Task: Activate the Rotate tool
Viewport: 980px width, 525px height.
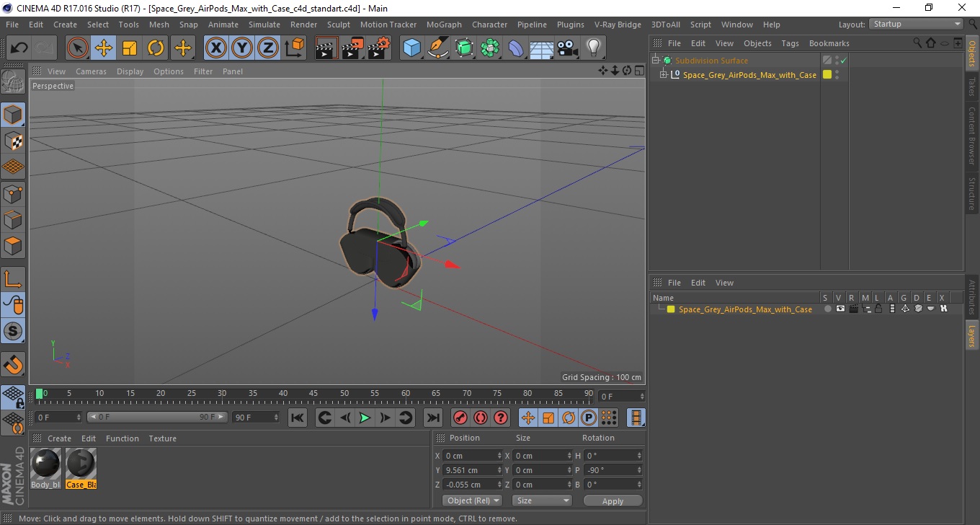Action: tap(156, 48)
